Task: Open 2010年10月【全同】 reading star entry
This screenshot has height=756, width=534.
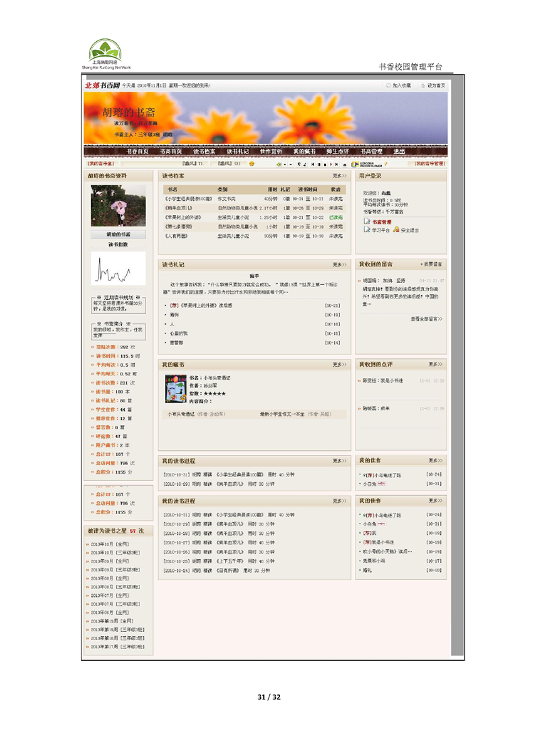Action: tap(110, 544)
